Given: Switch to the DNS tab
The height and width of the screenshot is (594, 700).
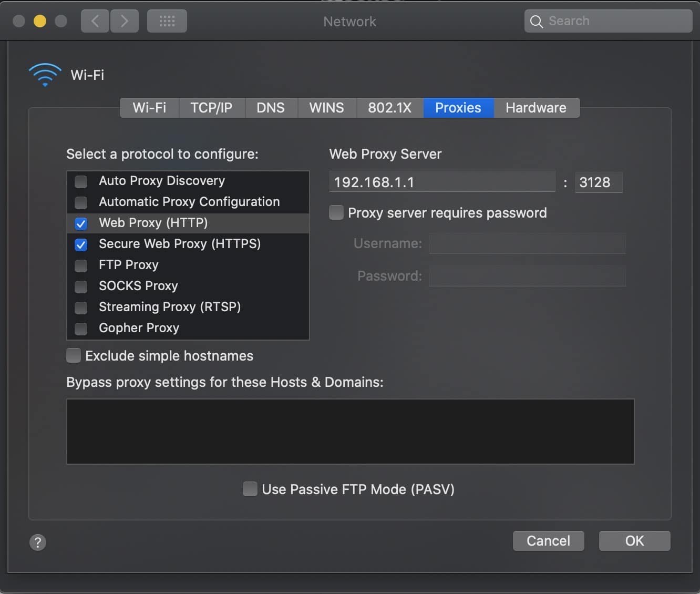Looking at the screenshot, I should click(271, 108).
